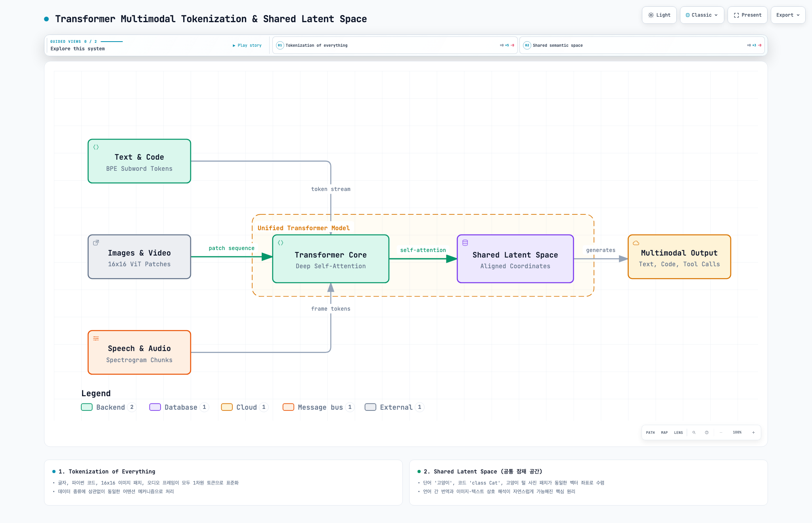This screenshot has width=812, height=523.
Task: Click the 'frame tokens' edge label
Action: tap(331, 309)
